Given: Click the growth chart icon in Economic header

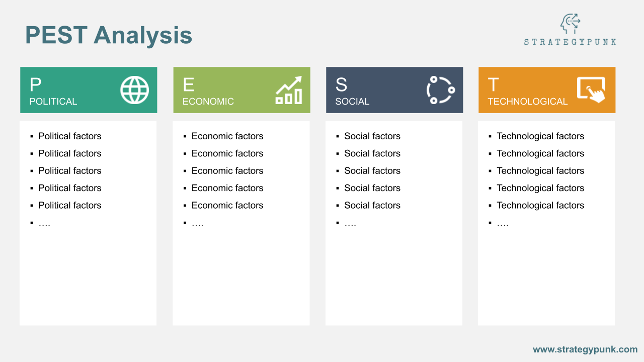Looking at the screenshot, I should [x=289, y=90].
